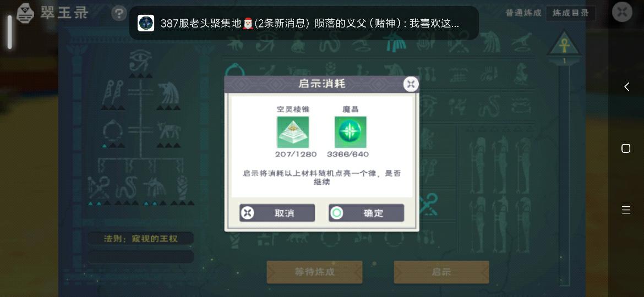Tap the golden ankh triangle icon

(564, 45)
